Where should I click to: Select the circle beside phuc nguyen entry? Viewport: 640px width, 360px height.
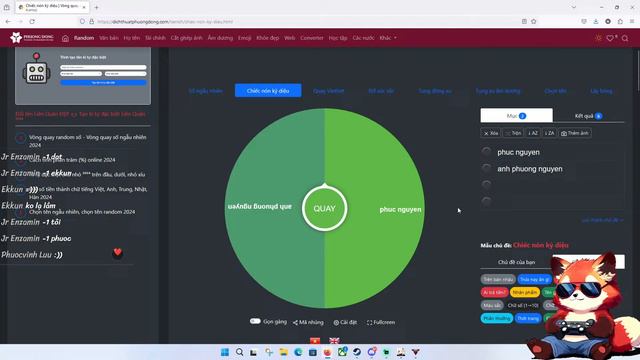point(486,152)
